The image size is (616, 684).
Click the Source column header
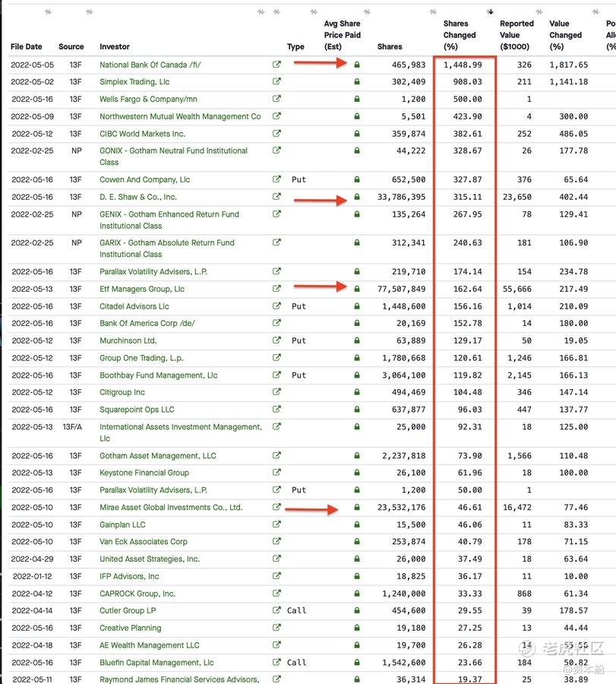71,46
